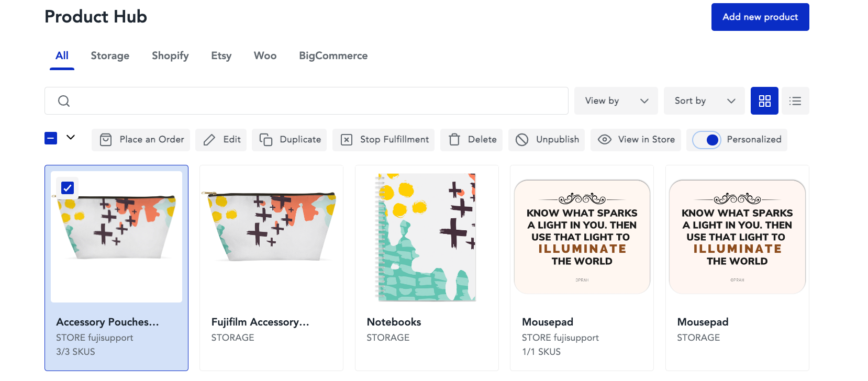Screen dimensions: 868x381
Task: Switch to list view layout
Action: click(795, 100)
